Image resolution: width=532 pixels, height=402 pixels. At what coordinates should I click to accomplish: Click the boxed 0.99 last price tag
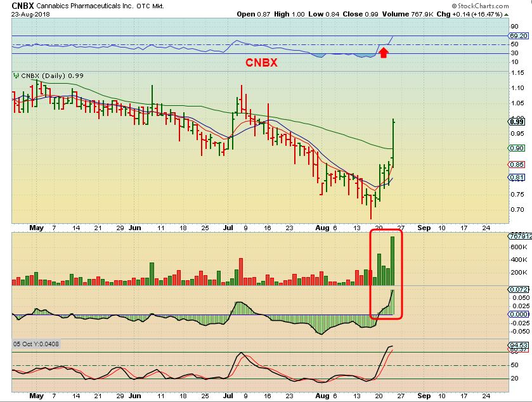(517, 122)
